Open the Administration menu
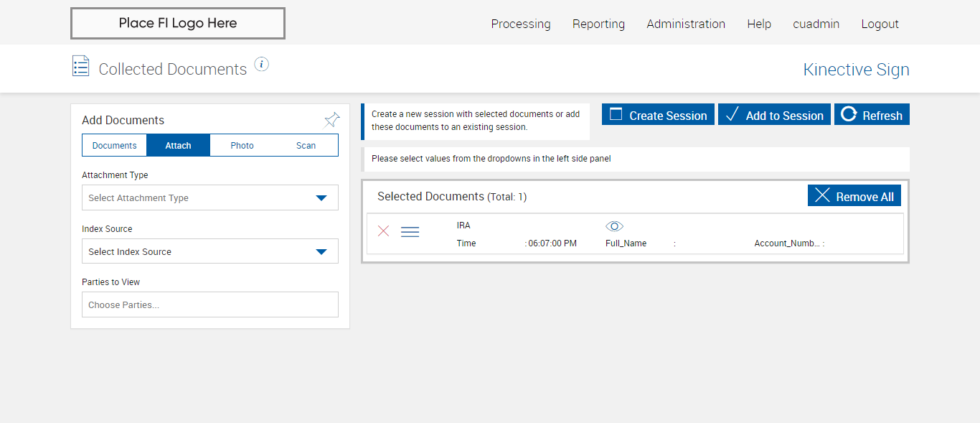 tap(686, 24)
